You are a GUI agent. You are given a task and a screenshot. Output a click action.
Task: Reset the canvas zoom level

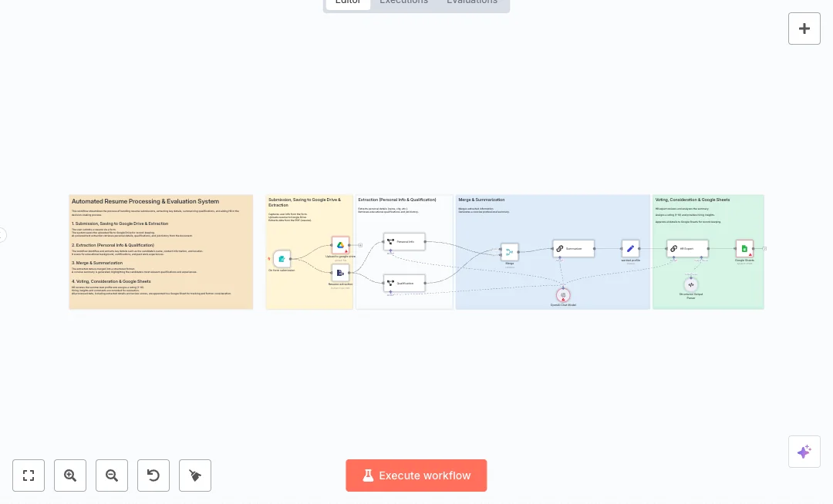point(153,475)
